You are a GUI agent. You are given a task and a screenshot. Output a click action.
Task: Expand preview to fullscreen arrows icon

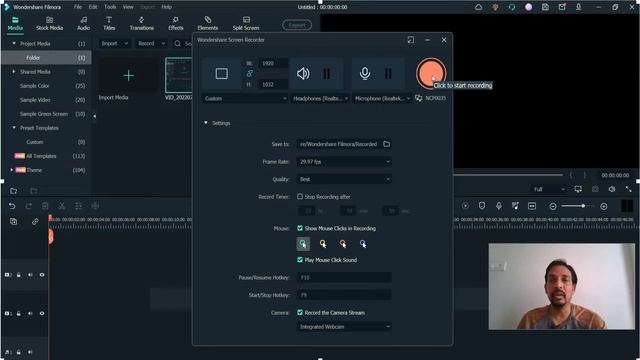click(628, 189)
